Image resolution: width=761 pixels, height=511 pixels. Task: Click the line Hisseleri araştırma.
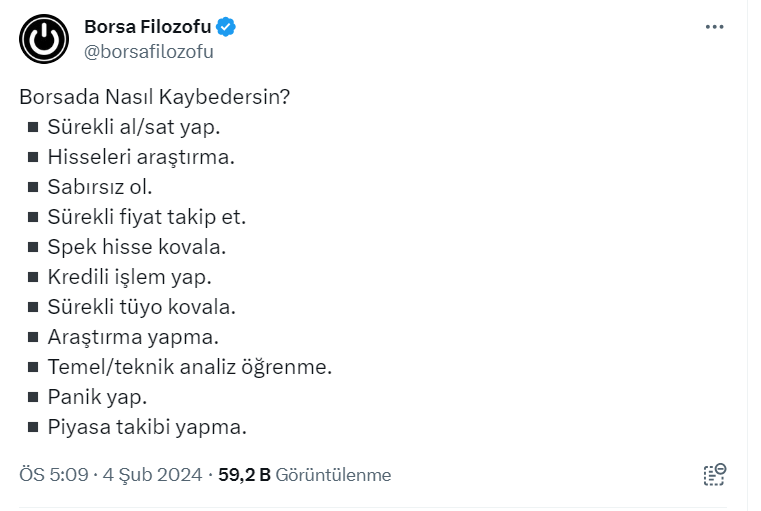click(x=140, y=157)
